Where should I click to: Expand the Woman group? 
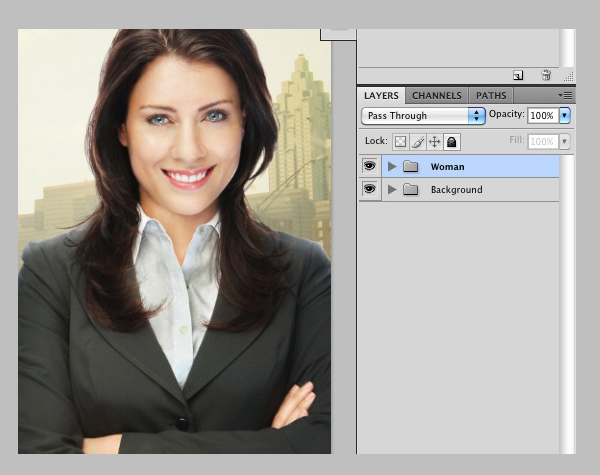392,166
